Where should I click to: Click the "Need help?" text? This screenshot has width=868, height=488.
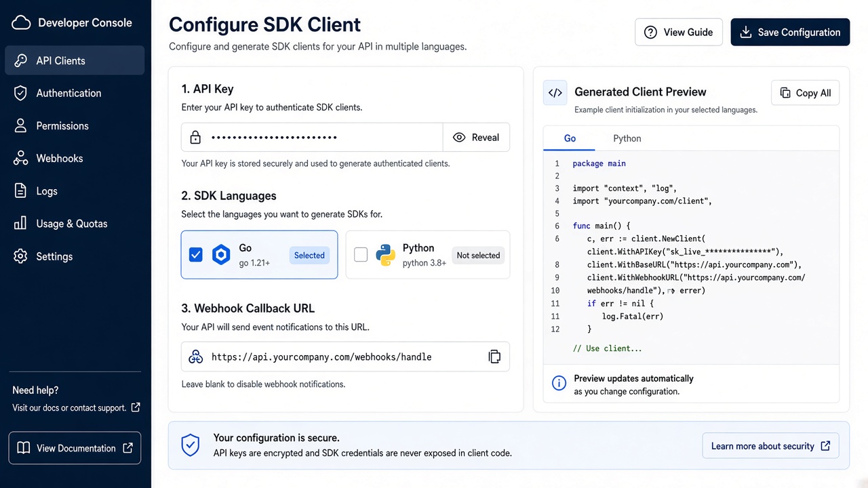(x=35, y=390)
